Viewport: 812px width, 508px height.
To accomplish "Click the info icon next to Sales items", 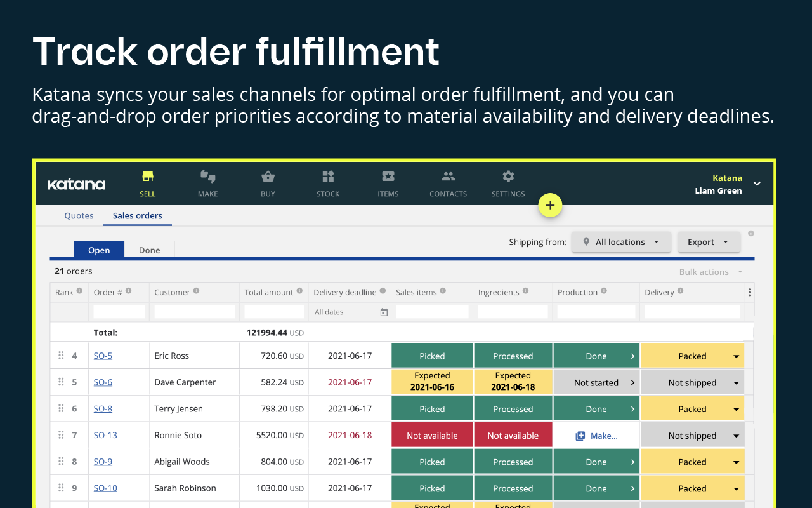I will (x=443, y=291).
